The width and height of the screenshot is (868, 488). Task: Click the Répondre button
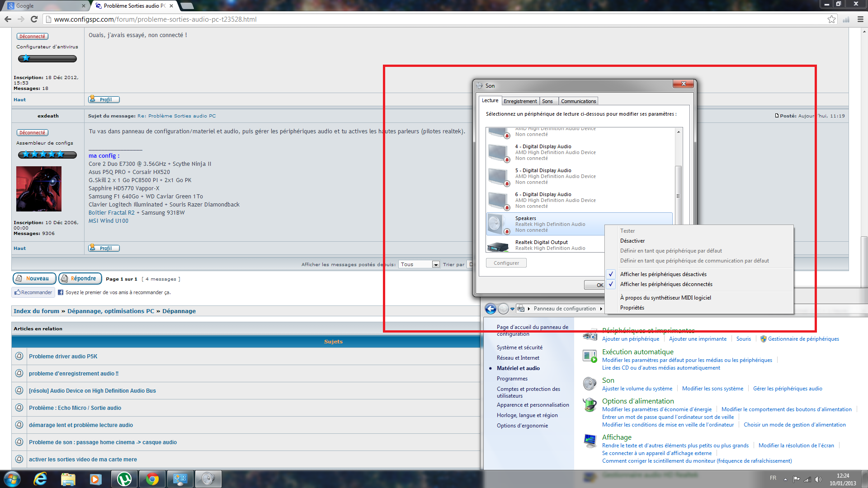pyautogui.click(x=80, y=278)
